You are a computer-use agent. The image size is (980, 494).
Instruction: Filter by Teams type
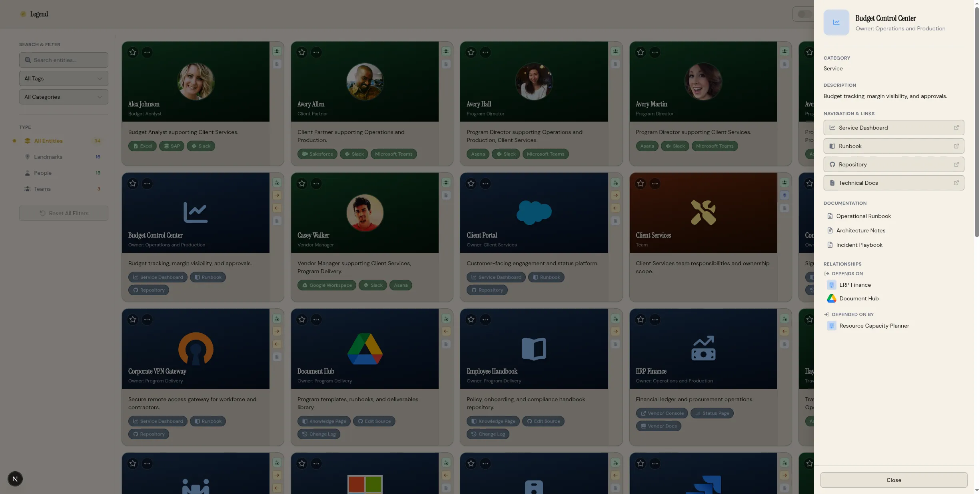64,189
